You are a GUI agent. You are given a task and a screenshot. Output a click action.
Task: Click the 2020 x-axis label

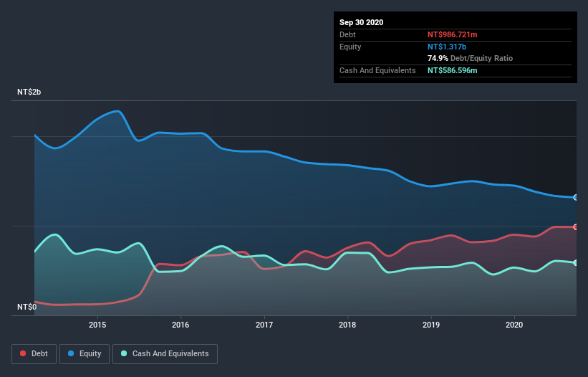(514, 325)
